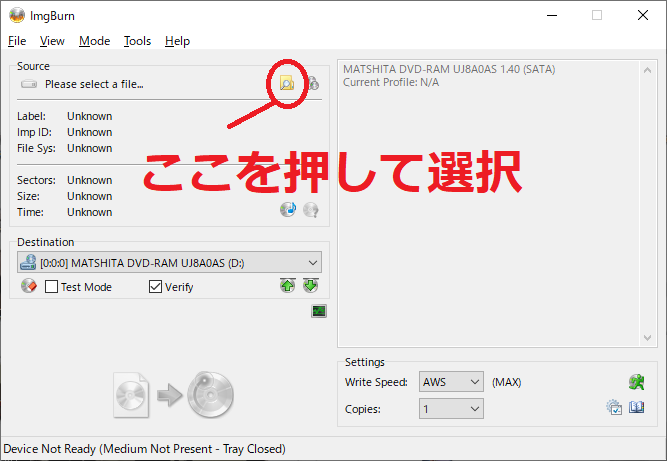Click the drive icon beside Please select a file
This screenshot has width=667, height=461.
[x=29, y=84]
